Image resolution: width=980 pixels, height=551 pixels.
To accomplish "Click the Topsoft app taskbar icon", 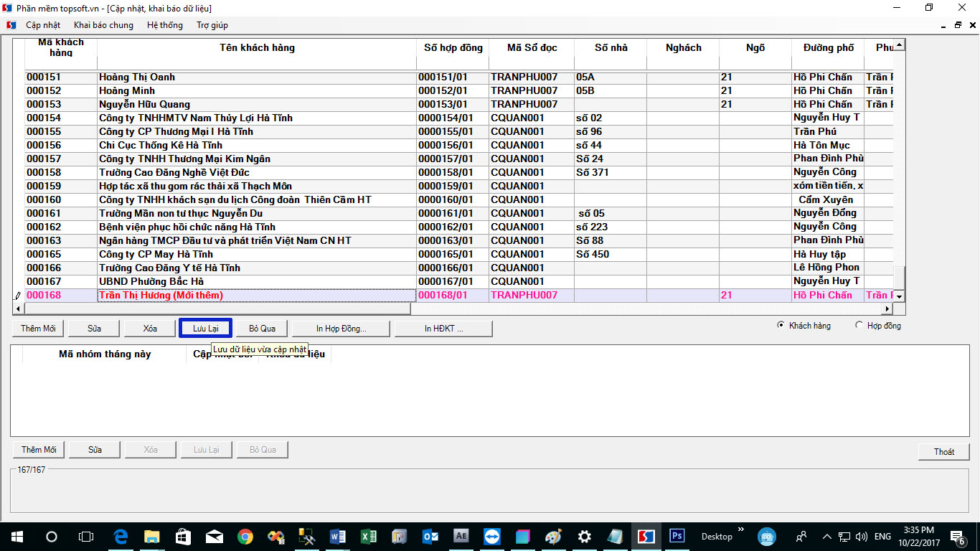I will pos(646,537).
